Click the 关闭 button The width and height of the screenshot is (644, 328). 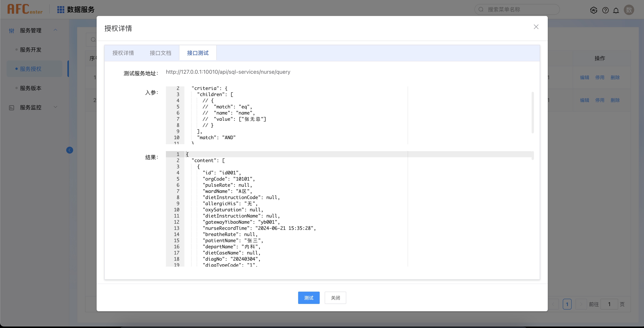(x=335, y=298)
